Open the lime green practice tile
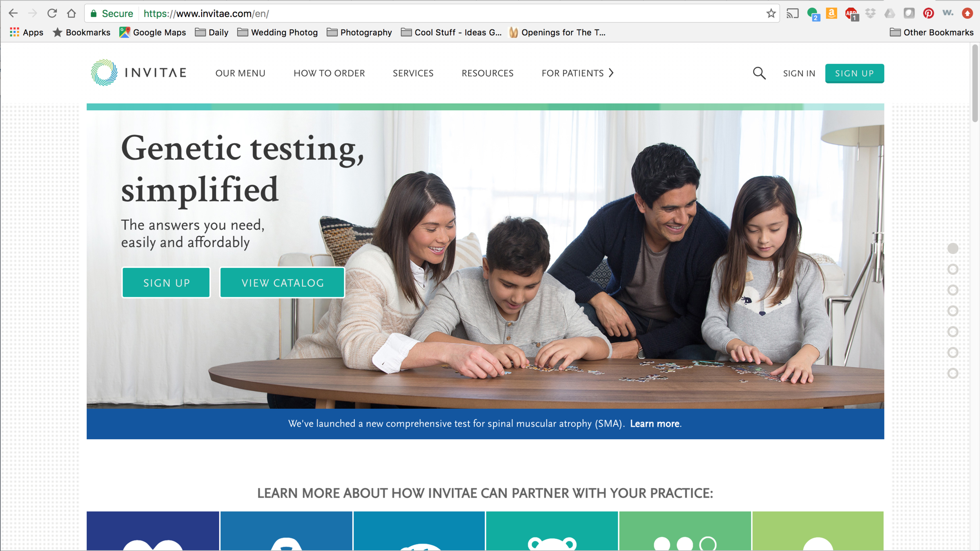The width and height of the screenshot is (980, 551). click(x=818, y=531)
